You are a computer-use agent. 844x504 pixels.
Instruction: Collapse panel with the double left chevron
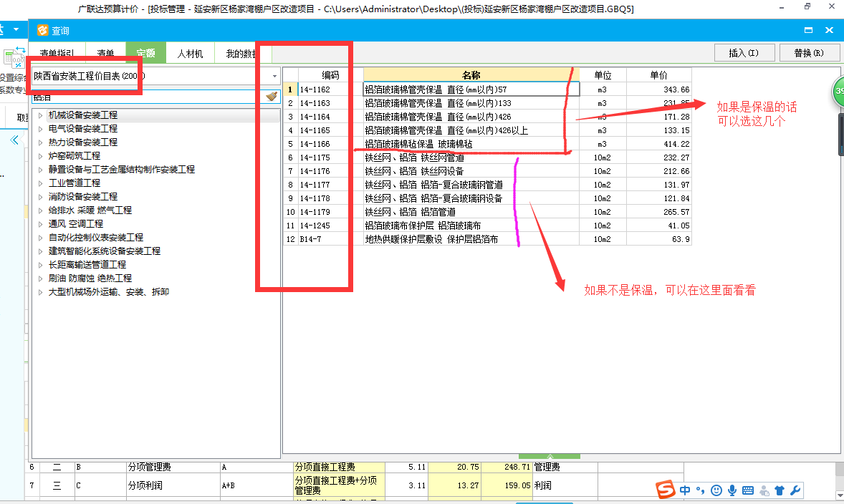click(14, 140)
